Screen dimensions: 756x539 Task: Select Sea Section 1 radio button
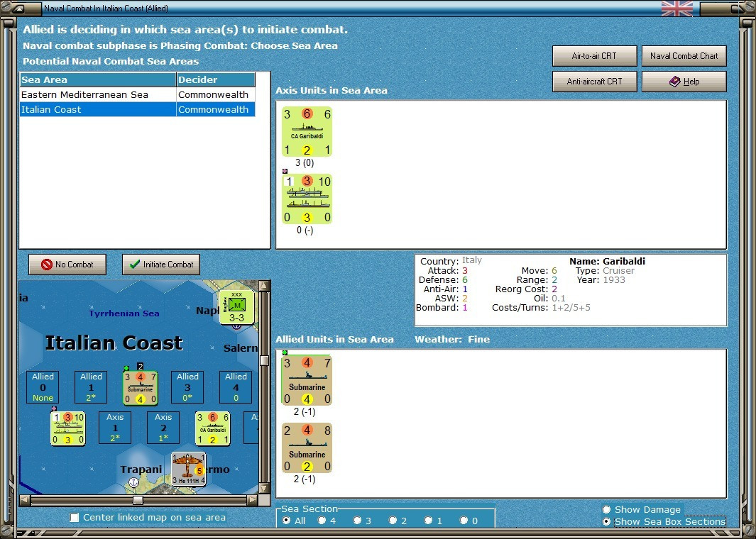428,521
